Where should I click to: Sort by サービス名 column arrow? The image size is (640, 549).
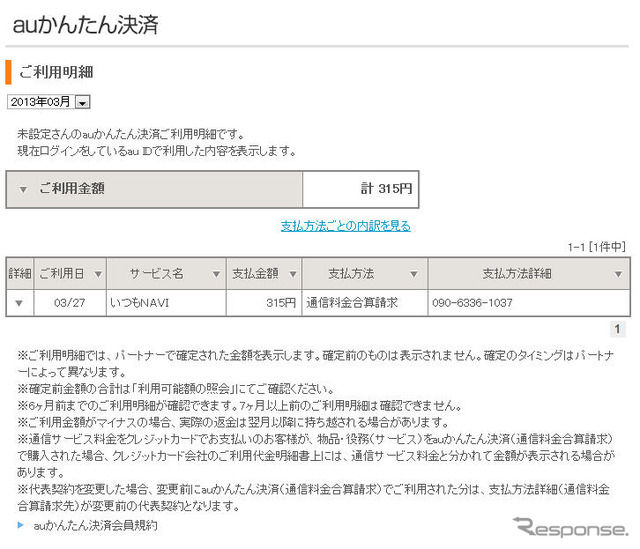[x=216, y=274]
